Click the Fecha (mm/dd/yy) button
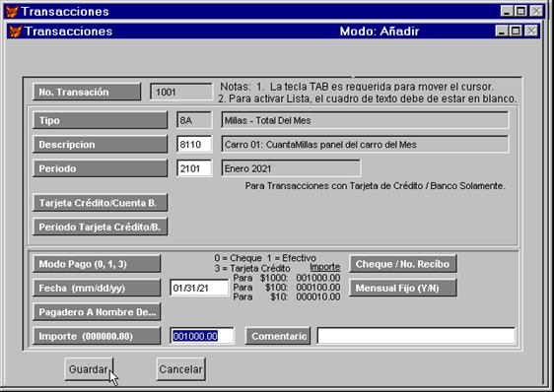The image size is (554, 392). coord(97,288)
